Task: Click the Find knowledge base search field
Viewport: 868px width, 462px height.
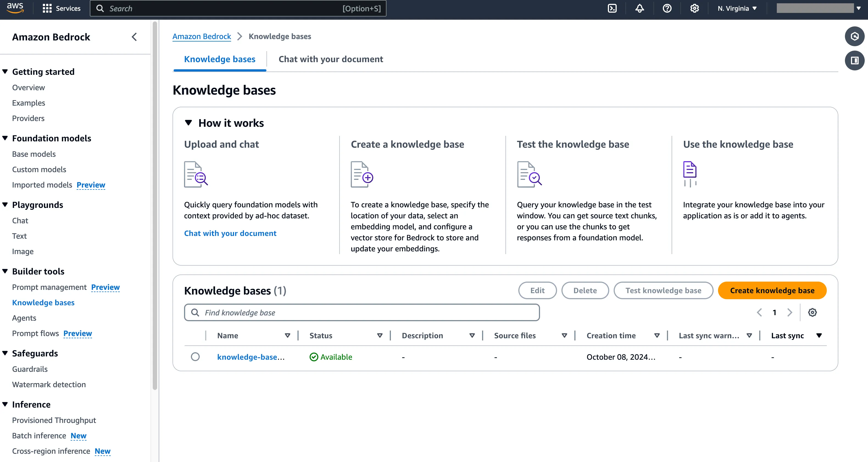Action: coord(362,313)
